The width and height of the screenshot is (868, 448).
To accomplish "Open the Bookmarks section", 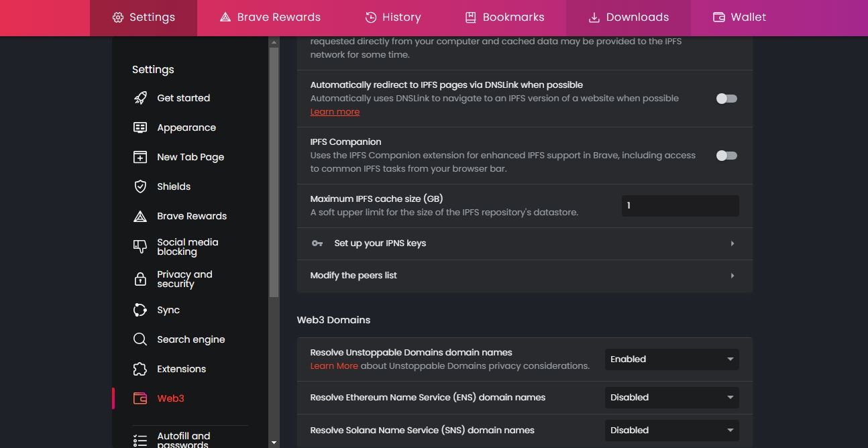I will (x=504, y=17).
